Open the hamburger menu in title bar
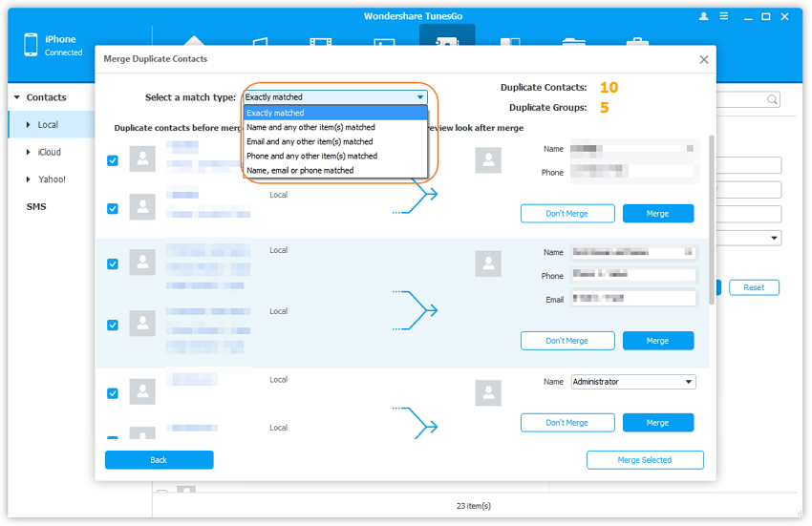The height and width of the screenshot is (526, 812). [726, 16]
